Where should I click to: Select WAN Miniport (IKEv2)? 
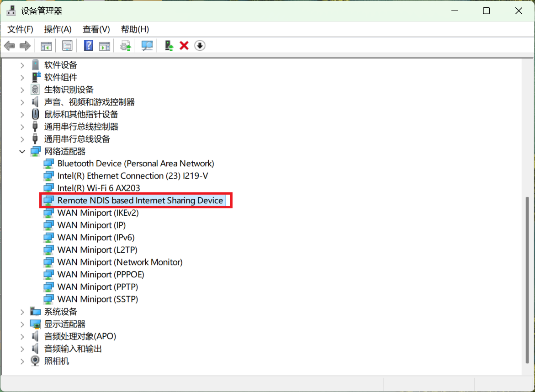click(98, 212)
